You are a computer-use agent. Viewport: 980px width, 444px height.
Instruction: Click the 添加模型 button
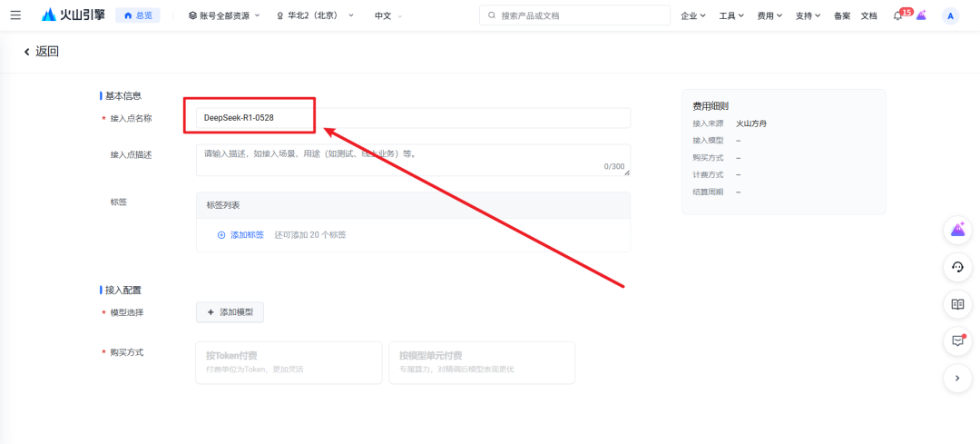[x=230, y=312]
